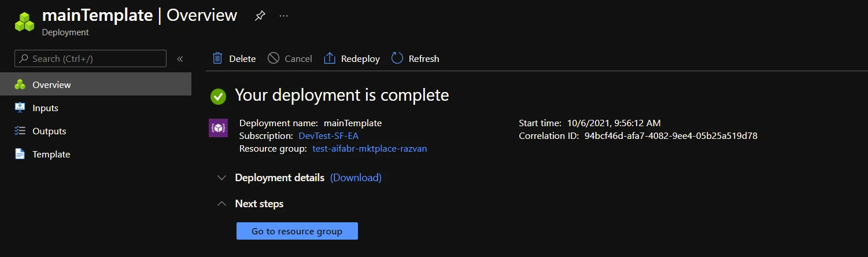868x257 pixels.
Task: Open the Outputs menu item
Action: click(95, 131)
